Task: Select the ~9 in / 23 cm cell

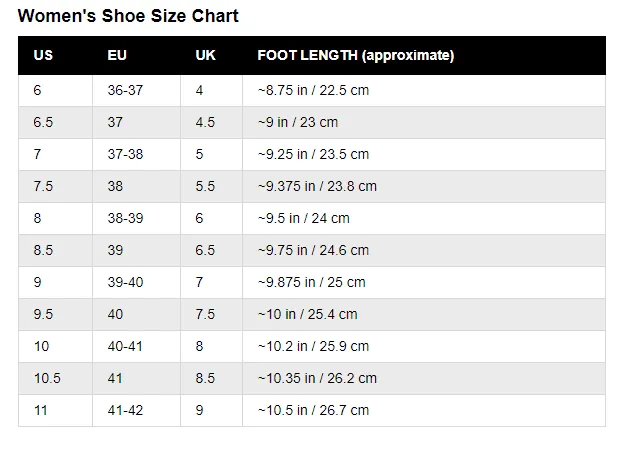Action: point(424,123)
